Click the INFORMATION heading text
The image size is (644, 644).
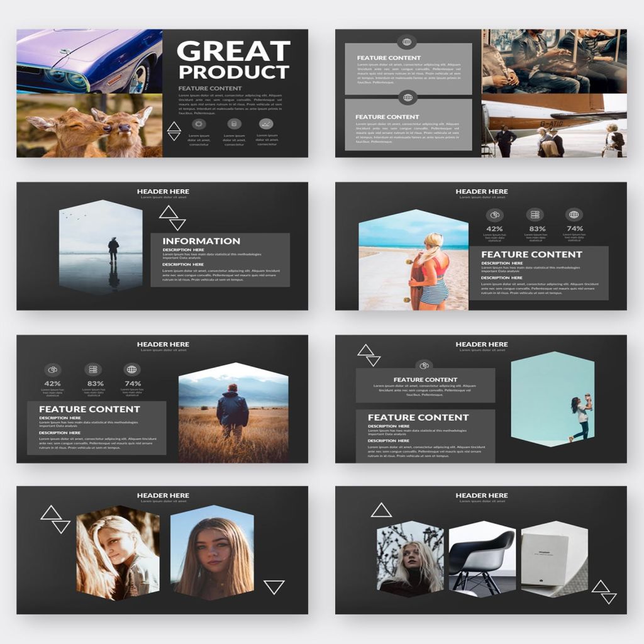coord(201,241)
